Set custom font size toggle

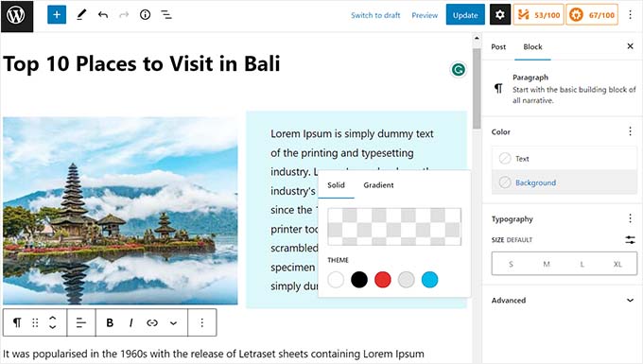pos(631,240)
